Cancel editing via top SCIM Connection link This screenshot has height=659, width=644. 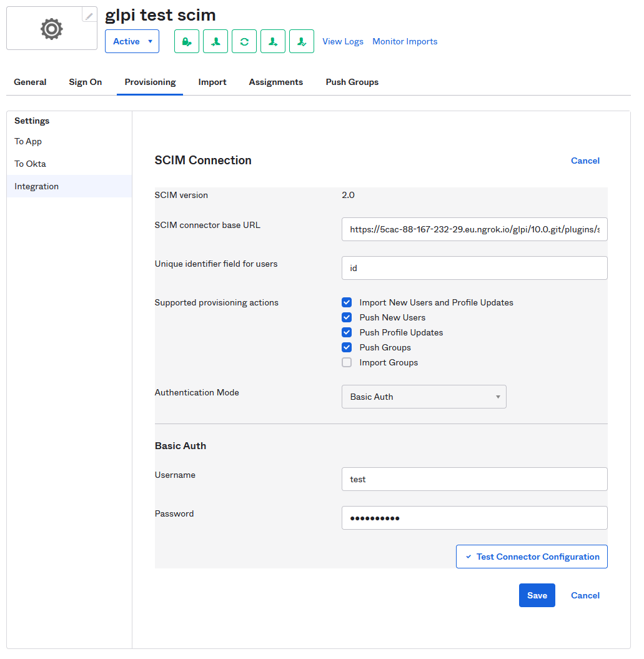coord(585,161)
